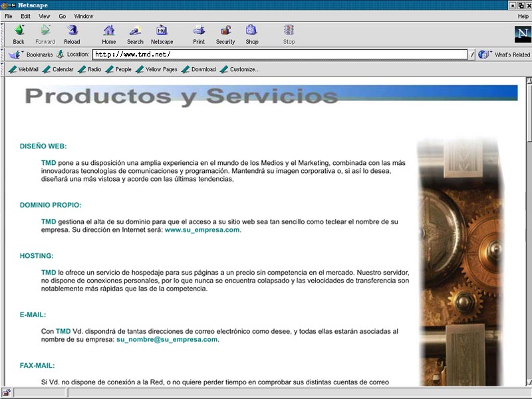The image size is (532, 399).
Task: Click the Back navigation icon
Action: [19, 30]
